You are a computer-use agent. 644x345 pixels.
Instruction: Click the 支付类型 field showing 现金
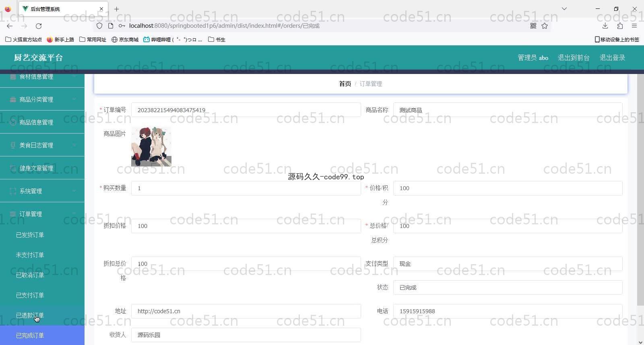508,264
